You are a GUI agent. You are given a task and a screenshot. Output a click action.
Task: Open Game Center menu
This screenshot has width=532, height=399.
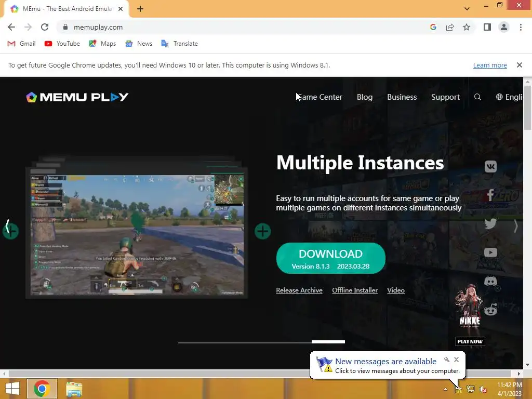(x=320, y=97)
